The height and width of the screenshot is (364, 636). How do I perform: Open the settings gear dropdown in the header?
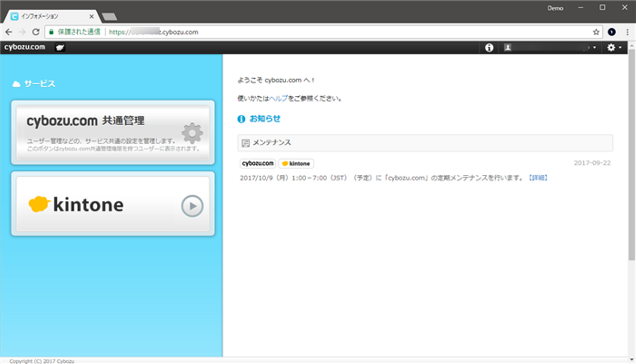(x=614, y=48)
